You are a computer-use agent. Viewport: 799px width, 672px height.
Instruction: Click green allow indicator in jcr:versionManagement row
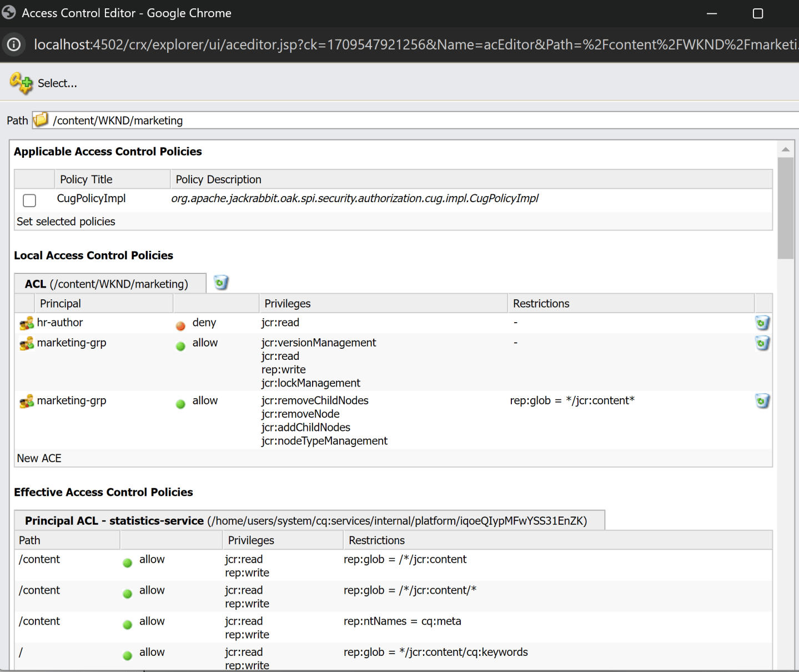(x=180, y=347)
